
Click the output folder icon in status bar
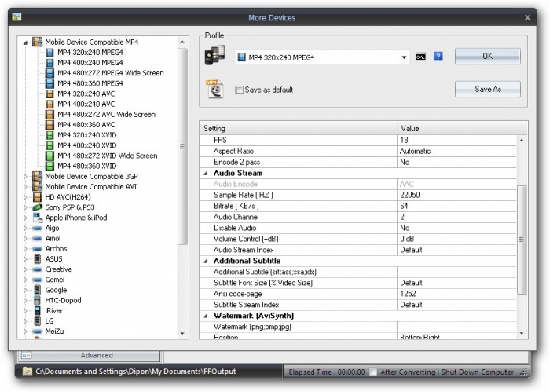27,371
